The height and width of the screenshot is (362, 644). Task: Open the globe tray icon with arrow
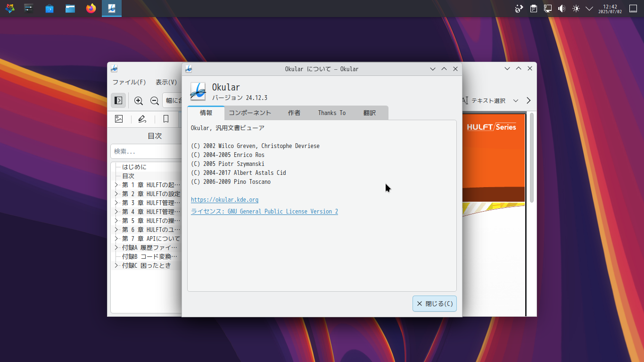pyautogui.click(x=519, y=8)
